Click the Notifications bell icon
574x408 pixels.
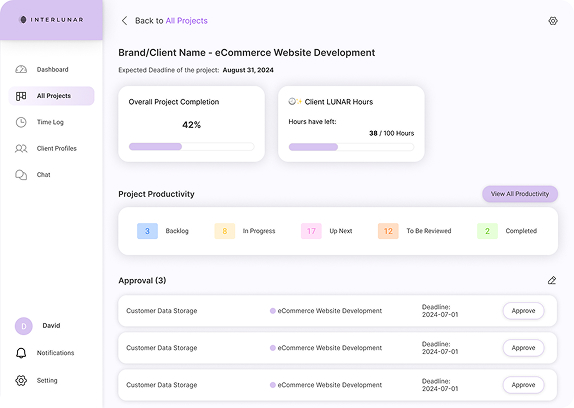[21, 353]
